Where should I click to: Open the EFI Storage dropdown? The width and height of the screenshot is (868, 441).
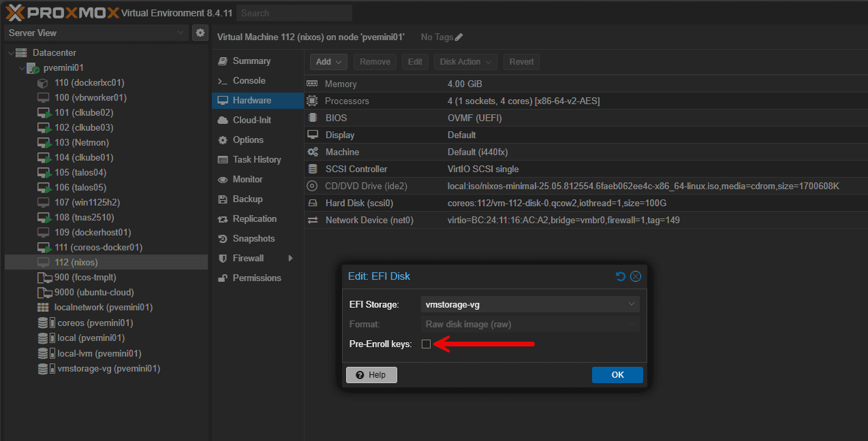coord(631,304)
